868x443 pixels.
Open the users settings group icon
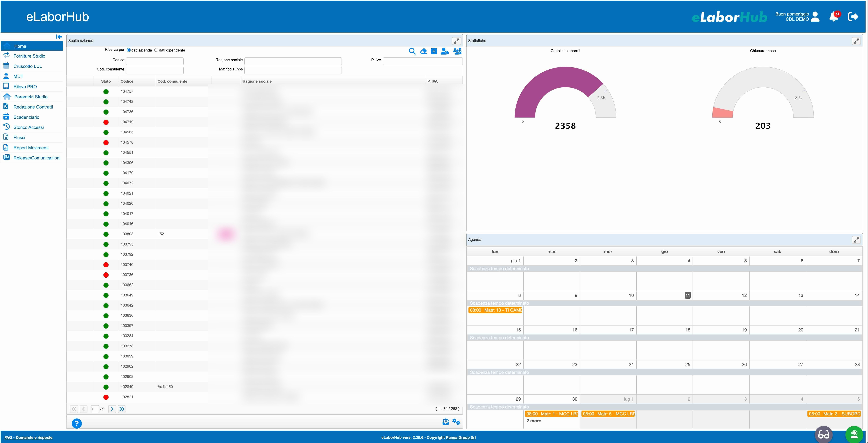point(457,51)
